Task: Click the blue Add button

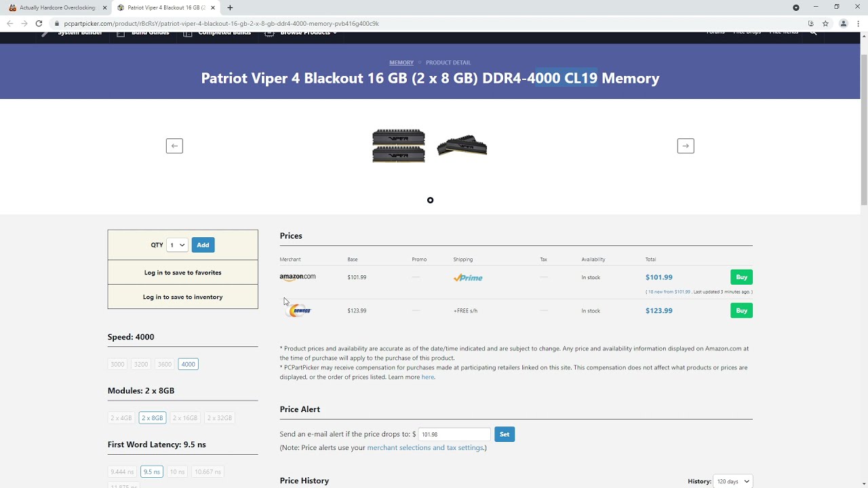Action: click(x=203, y=245)
